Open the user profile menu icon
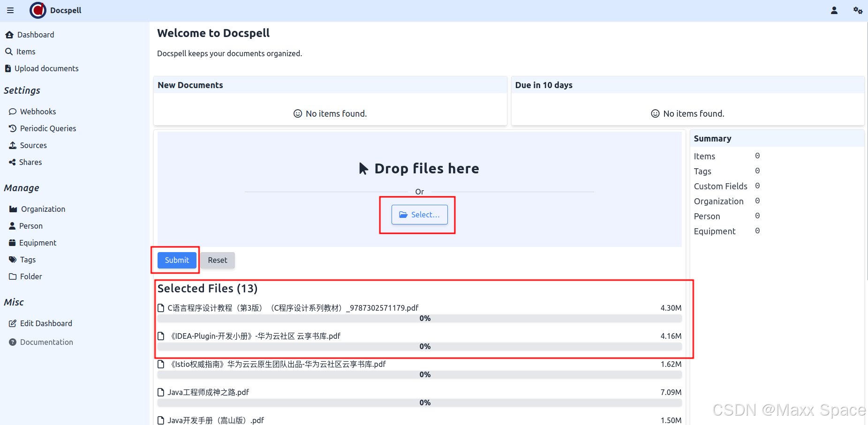 (834, 10)
